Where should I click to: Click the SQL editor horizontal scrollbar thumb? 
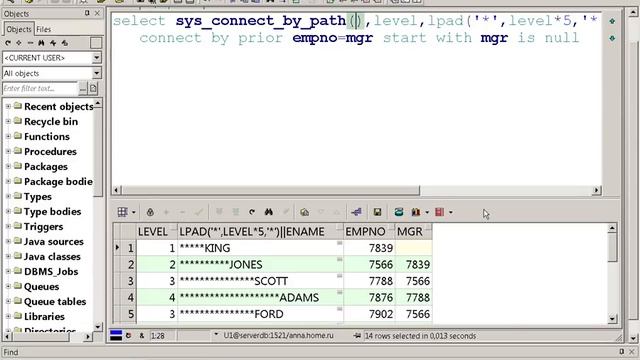pos(270,190)
